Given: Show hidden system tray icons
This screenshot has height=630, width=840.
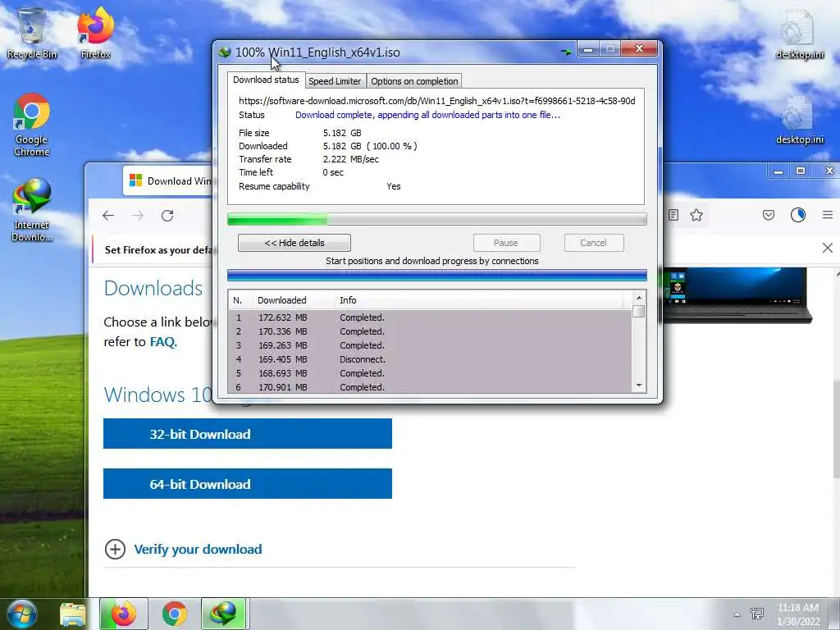Looking at the screenshot, I should click(x=737, y=614).
